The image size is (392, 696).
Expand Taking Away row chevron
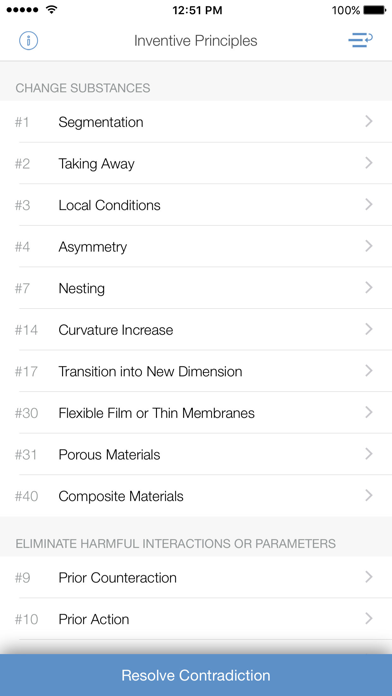(368, 163)
